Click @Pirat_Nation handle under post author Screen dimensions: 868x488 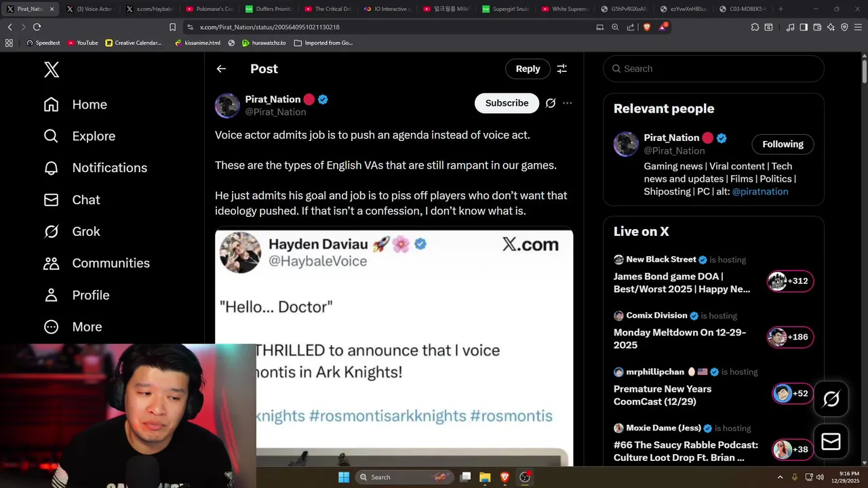[275, 112]
